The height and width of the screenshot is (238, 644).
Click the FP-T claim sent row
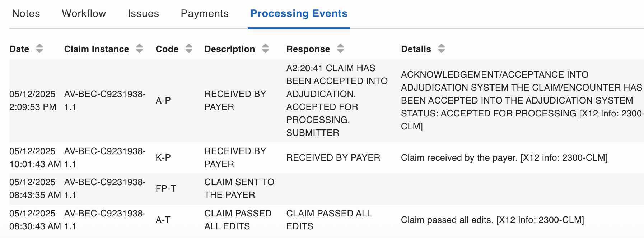(327, 189)
